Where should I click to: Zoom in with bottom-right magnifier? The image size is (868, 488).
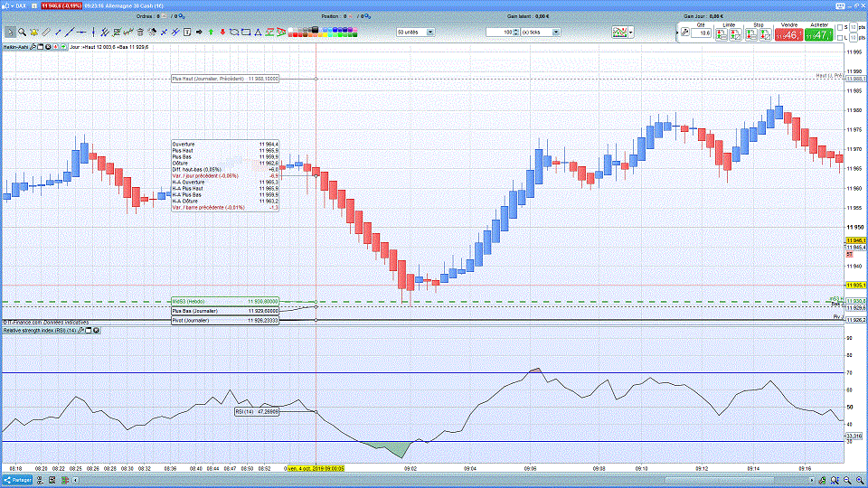pos(860,480)
